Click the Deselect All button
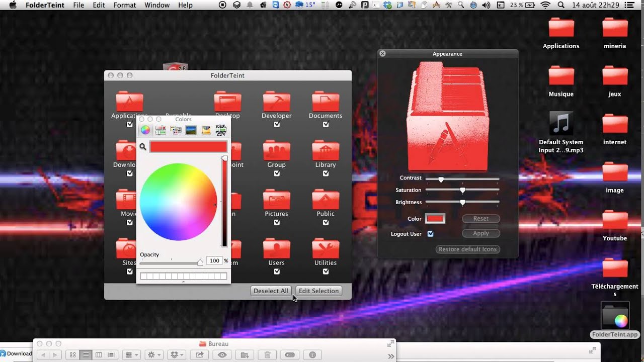 click(x=271, y=291)
